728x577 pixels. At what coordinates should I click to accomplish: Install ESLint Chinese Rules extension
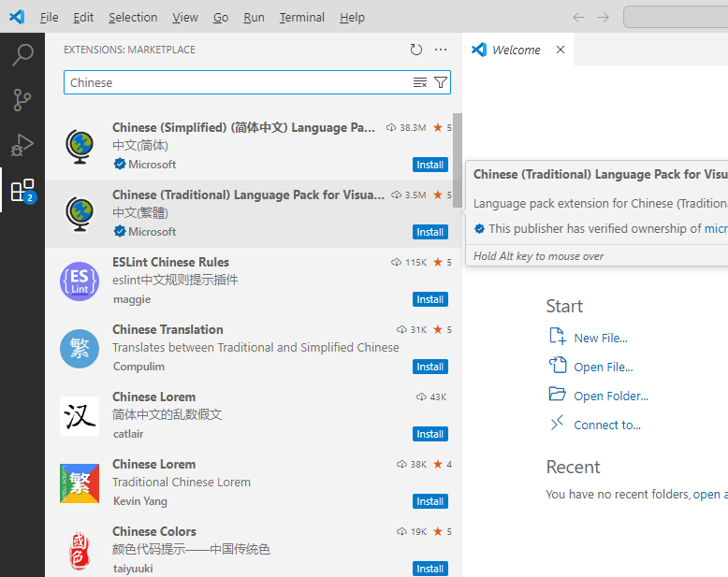pyautogui.click(x=430, y=299)
